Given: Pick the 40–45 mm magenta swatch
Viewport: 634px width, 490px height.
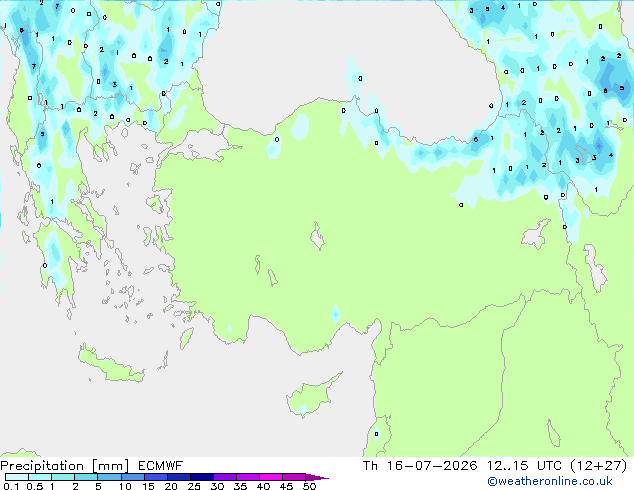Looking at the screenshot, I should pyautogui.click(x=271, y=477).
